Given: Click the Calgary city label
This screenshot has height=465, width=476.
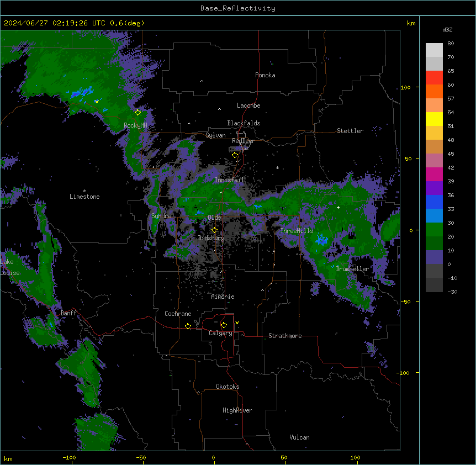Looking at the screenshot, I should pos(220,333).
